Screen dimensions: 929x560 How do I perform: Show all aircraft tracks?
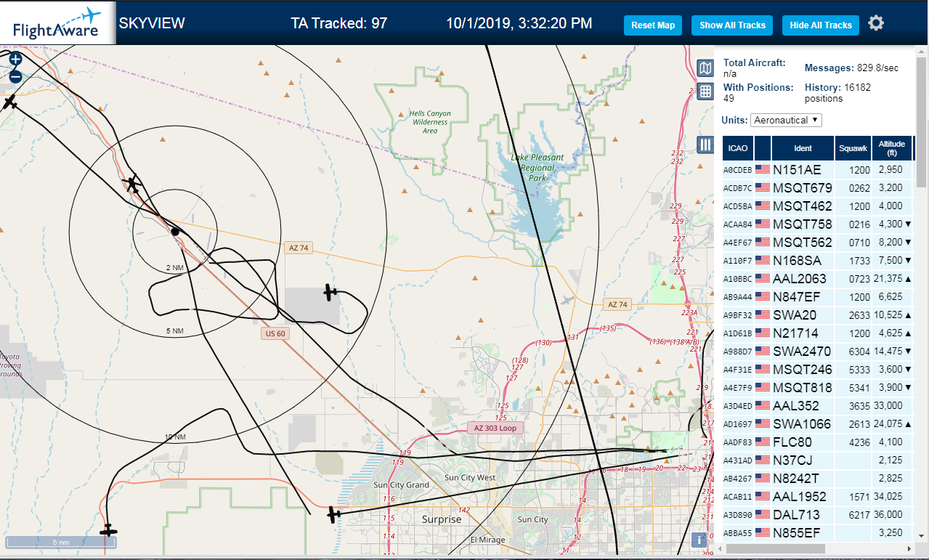click(x=732, y=25)
